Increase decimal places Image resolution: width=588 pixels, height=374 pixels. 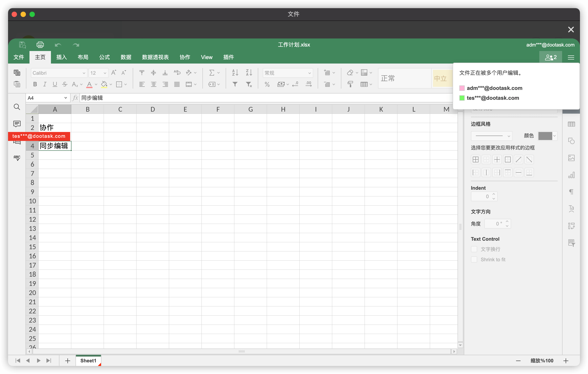tap(309, 84)
